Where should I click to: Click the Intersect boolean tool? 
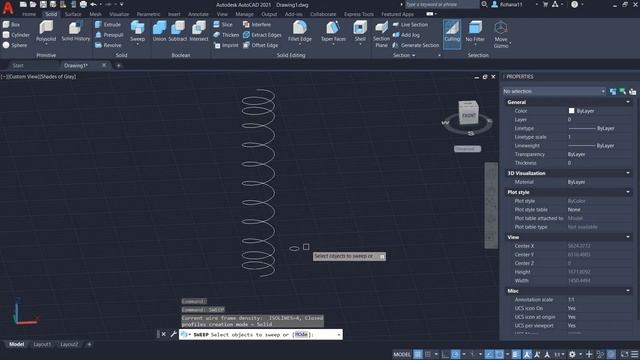click(199, 31)
